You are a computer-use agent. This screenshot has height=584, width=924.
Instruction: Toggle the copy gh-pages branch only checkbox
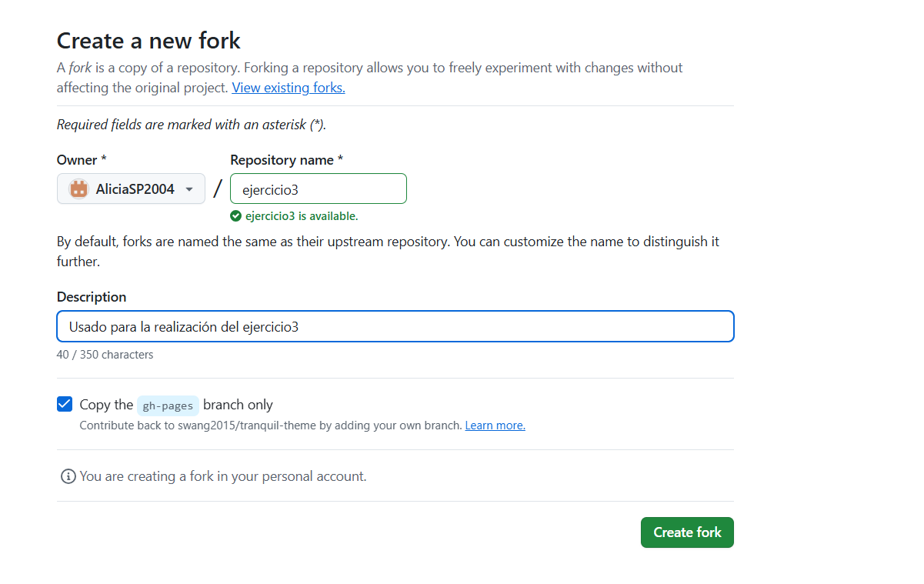(65, 404)
